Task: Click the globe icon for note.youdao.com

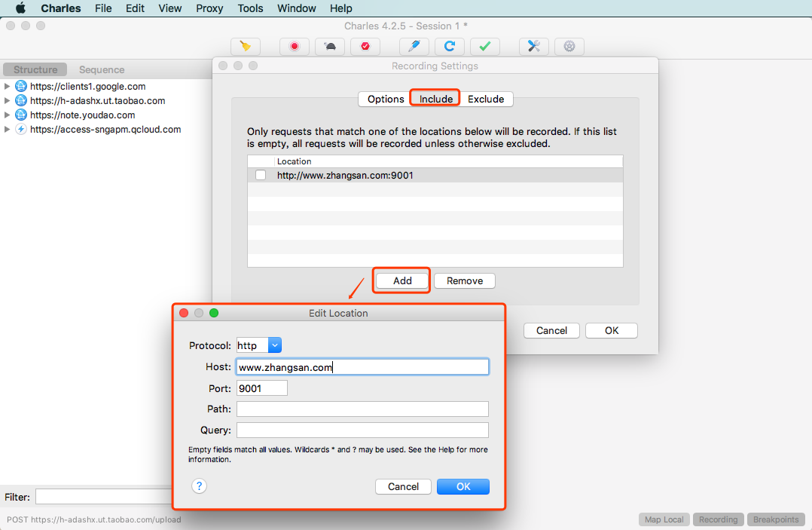Action: (21, 115)
